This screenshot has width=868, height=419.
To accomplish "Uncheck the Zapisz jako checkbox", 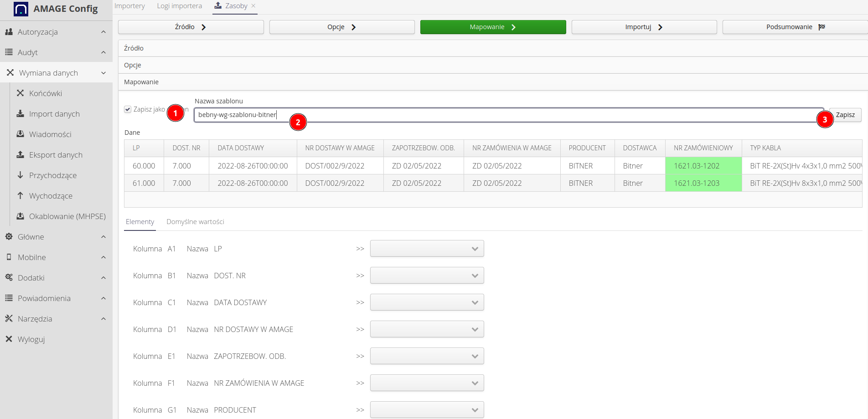I will [127, 109].
